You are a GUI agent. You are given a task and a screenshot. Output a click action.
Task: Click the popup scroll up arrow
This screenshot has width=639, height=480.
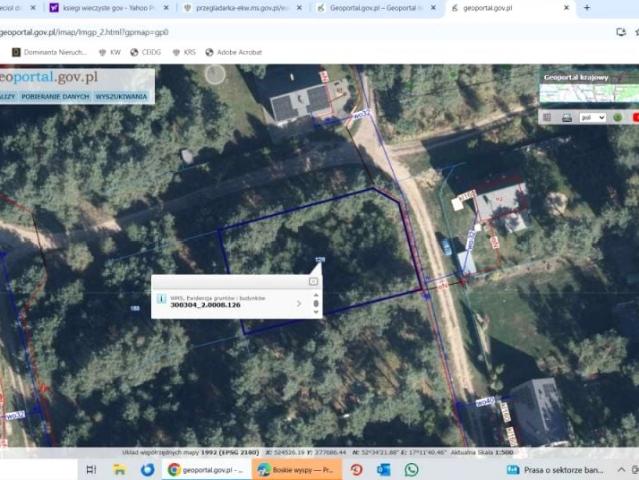(316, 295)
